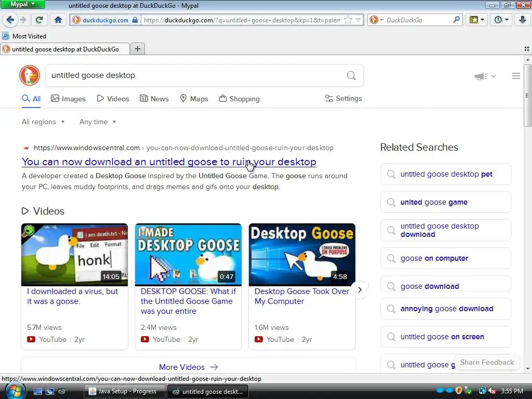Open the search Settings control
This screenshot has height=399, width=532.
coord(343,98)
